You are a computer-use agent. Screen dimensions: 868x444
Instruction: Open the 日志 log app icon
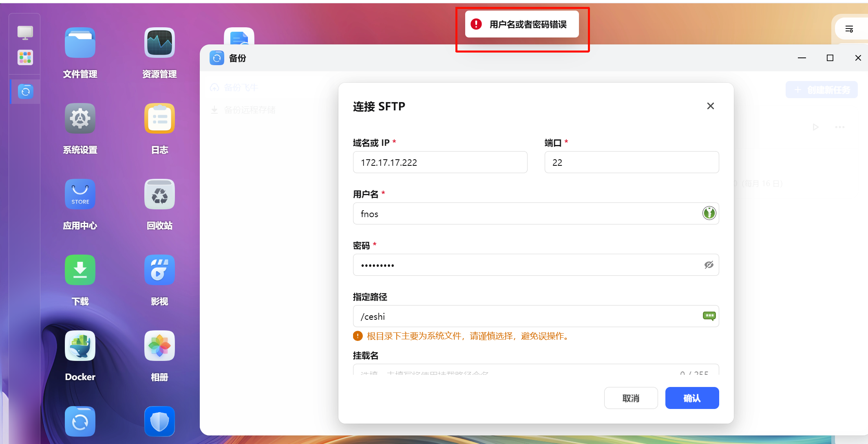[x=159, y=119]
